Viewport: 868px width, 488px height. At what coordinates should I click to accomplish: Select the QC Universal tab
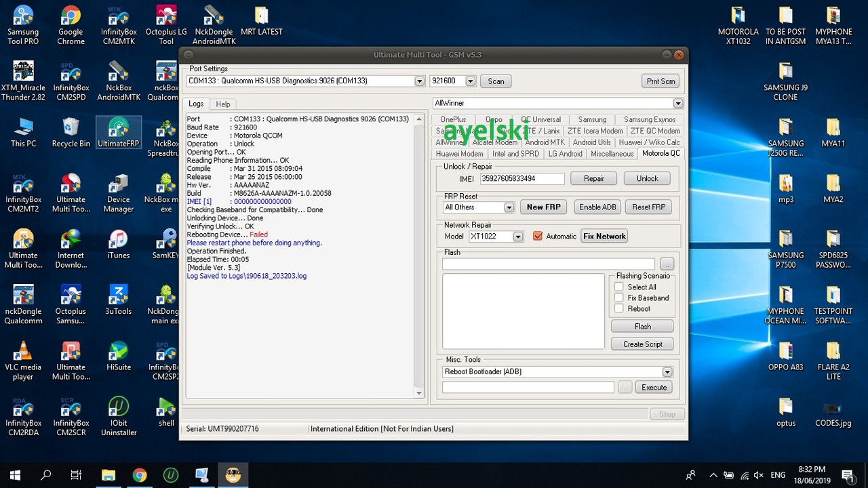(541, 119)
